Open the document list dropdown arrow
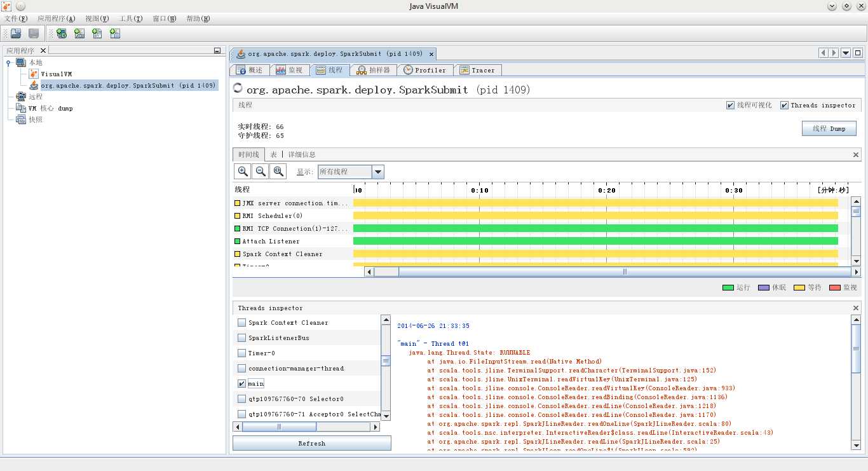The width and height of the screenshot is (868, 471). coord(846,53)
